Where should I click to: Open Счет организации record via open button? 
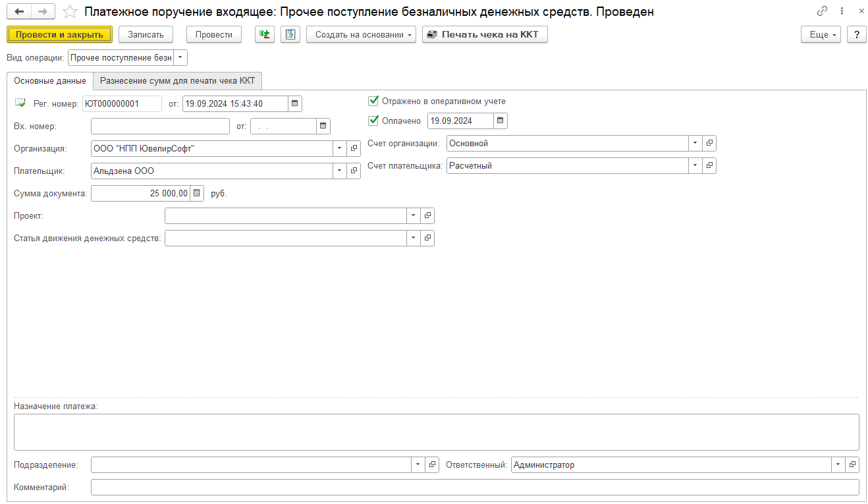pos(709,143)
